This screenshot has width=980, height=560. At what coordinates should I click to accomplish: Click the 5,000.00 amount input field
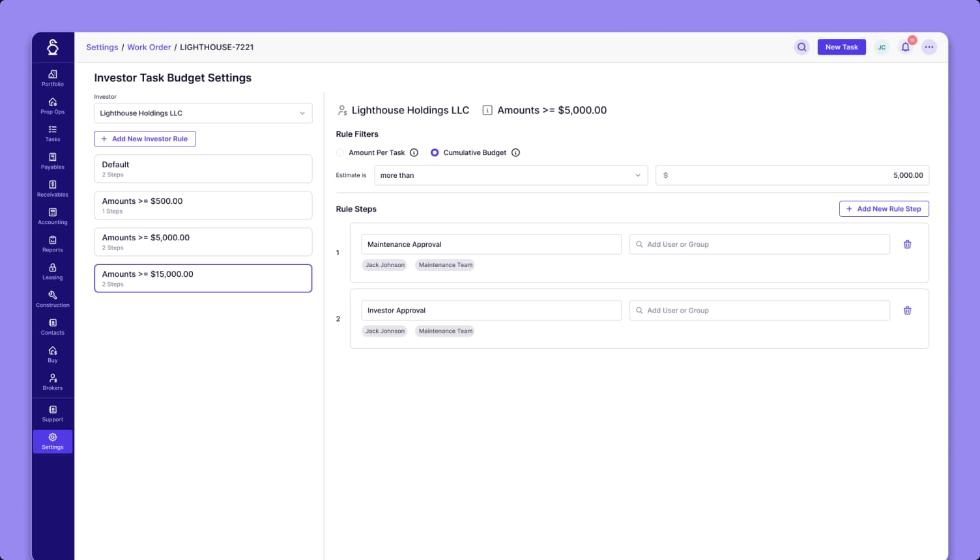792,175
